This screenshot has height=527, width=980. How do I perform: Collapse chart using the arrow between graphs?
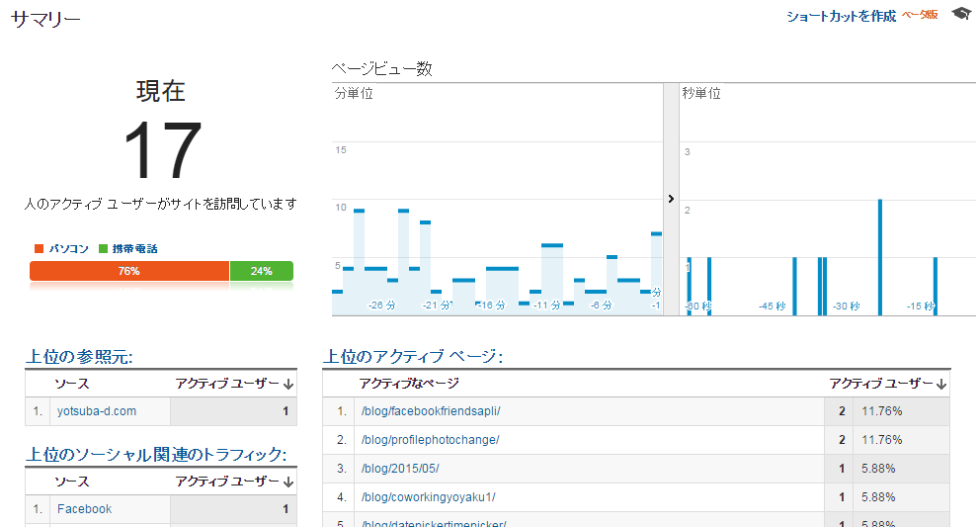pos(671,199)
